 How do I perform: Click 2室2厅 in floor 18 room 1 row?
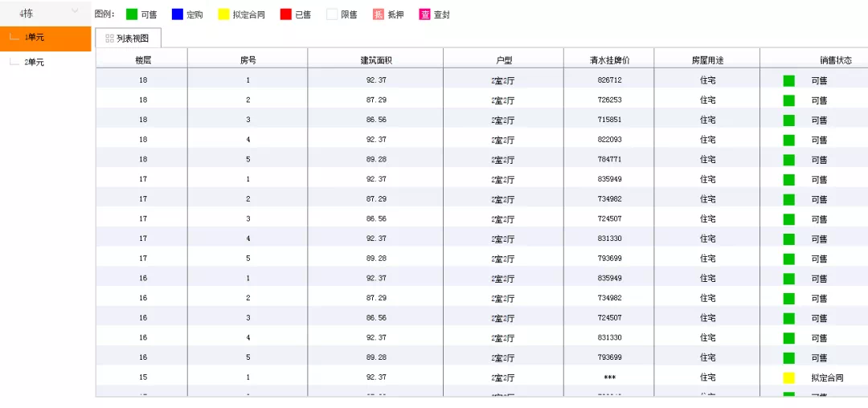[x=503, y=80]
